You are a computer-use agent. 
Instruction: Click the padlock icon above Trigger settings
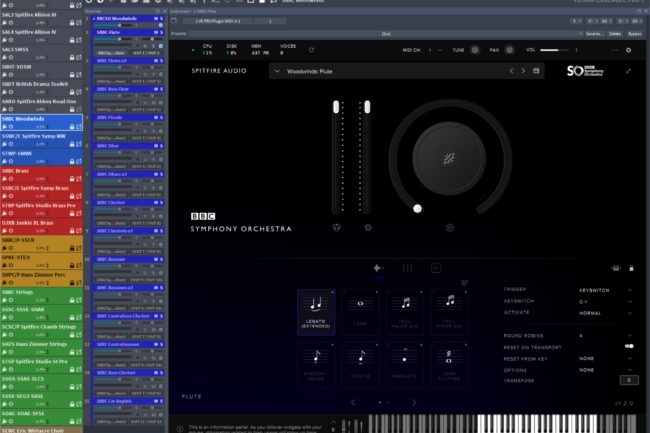coord(630,268)
